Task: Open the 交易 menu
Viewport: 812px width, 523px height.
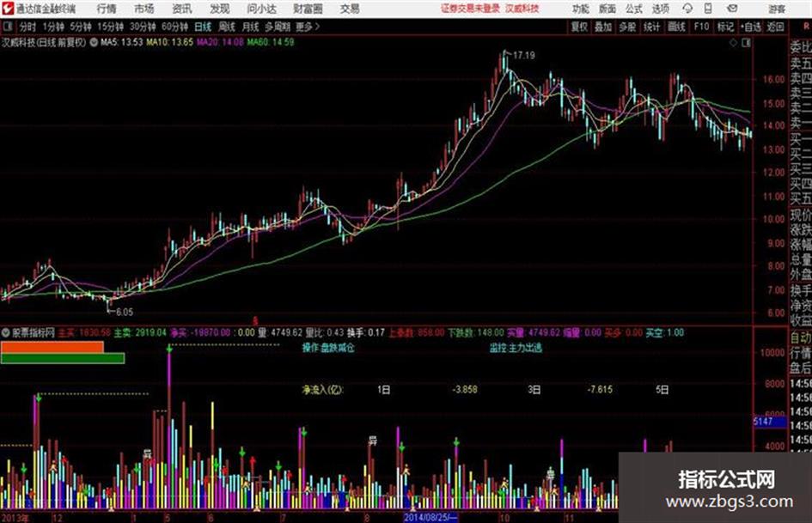Action: (350, 9)
